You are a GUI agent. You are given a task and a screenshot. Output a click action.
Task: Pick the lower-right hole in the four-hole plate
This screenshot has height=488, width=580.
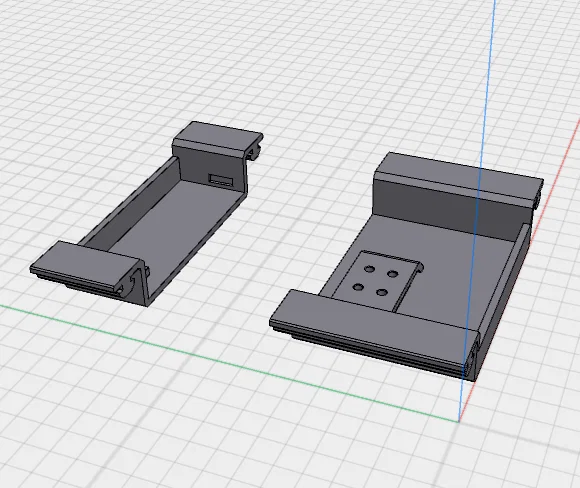[382, 293]
